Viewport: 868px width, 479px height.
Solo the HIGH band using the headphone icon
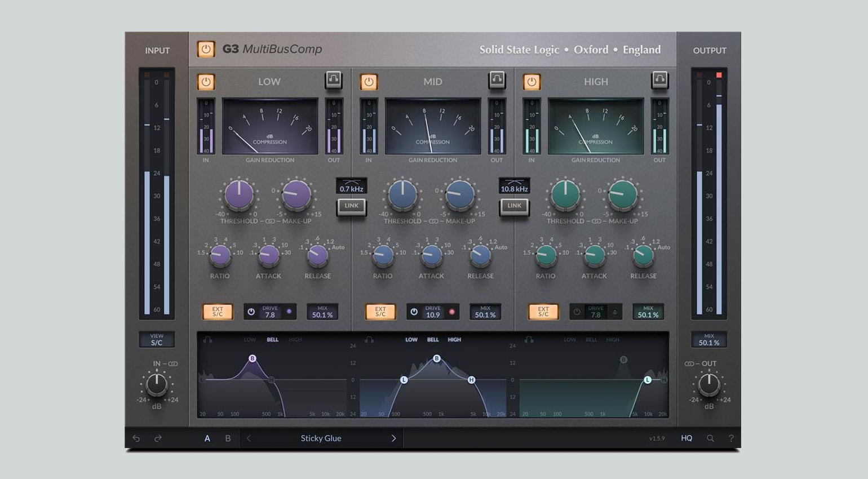(x=659, y=80)
